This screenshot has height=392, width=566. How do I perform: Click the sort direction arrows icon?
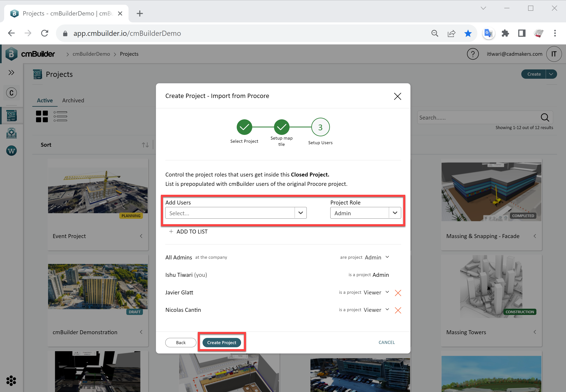click(145, 145)
